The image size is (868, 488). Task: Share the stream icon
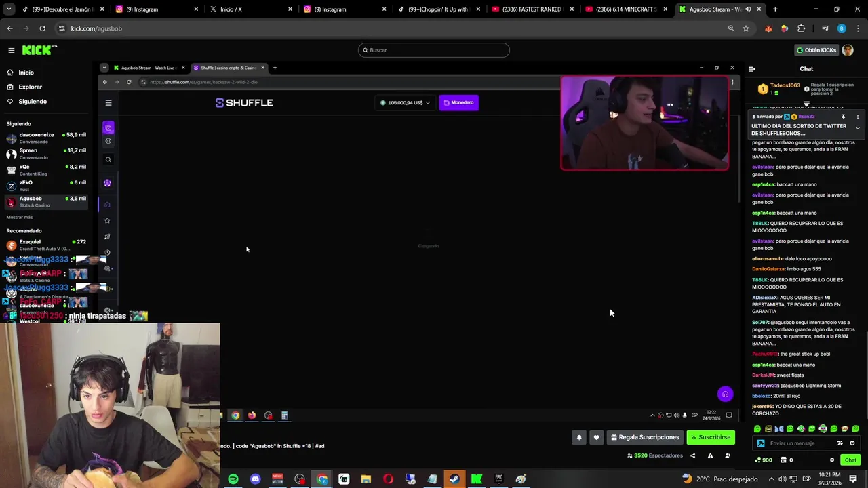692,455
